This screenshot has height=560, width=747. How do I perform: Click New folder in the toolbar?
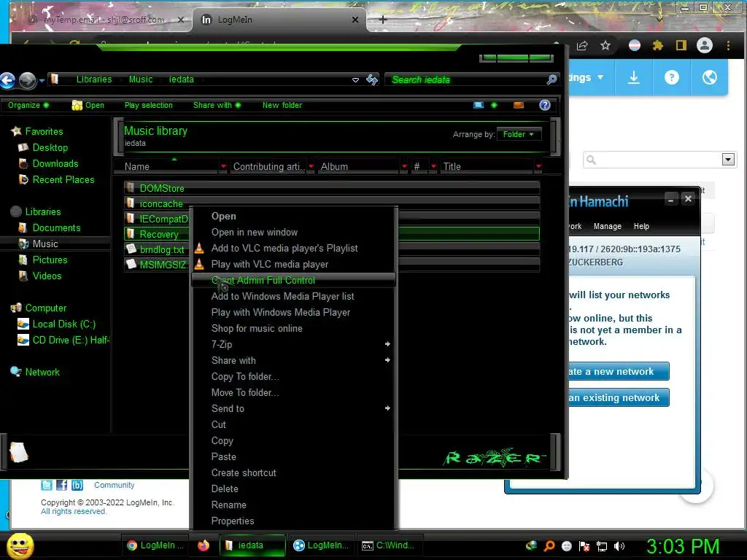tap(282, 105)
